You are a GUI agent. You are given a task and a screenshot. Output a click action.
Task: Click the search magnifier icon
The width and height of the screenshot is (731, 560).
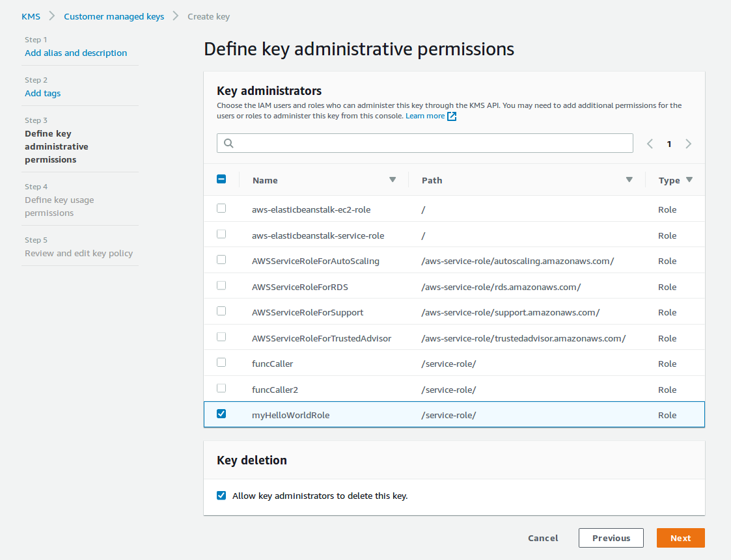tap(228, 144)
